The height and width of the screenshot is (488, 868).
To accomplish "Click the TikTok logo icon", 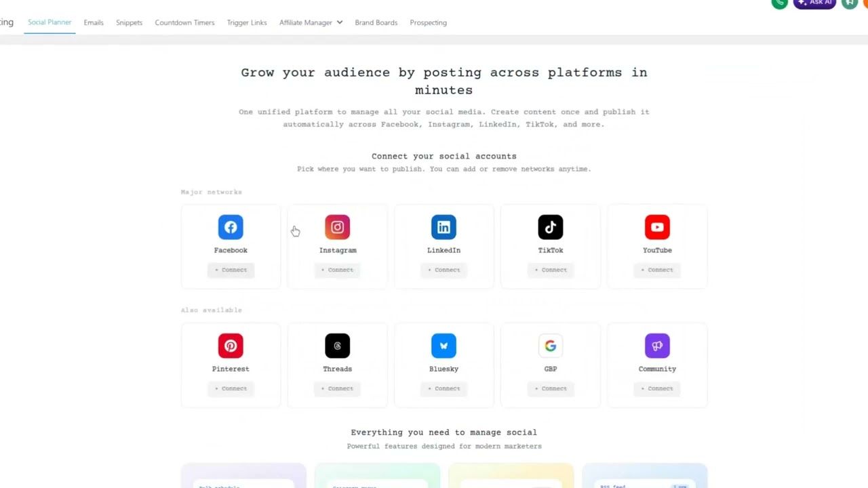I will 551,227.
